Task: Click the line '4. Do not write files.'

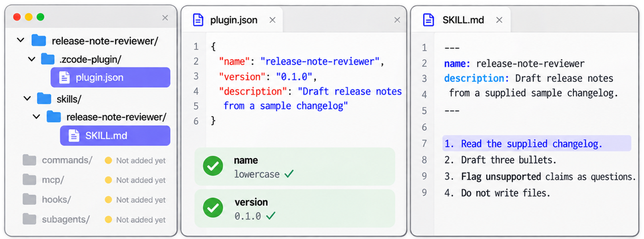Action: coord(497,193)
